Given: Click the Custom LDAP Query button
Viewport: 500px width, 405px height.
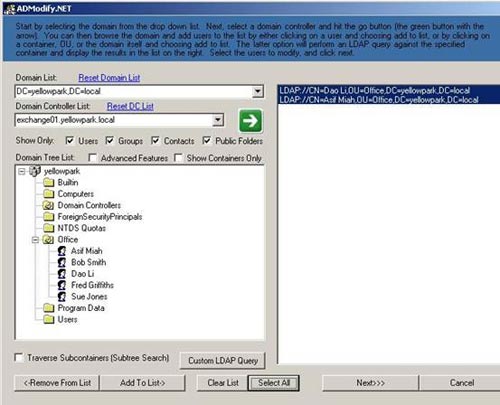Looking at the screenshot, I should pyautogui.click(x=223, y=361).
